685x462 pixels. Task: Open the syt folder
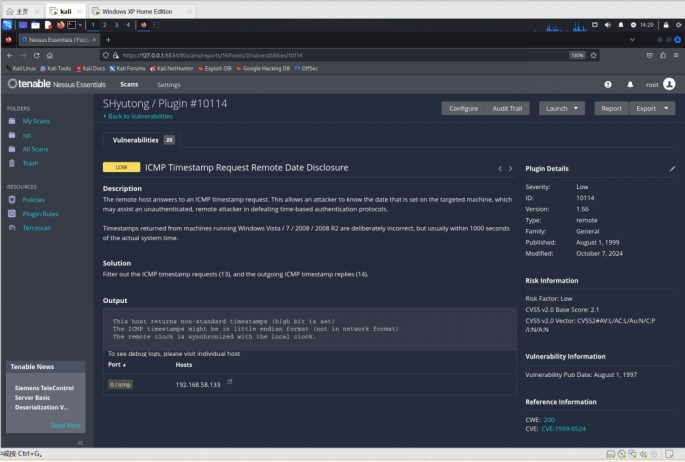(x=27, y=135)
